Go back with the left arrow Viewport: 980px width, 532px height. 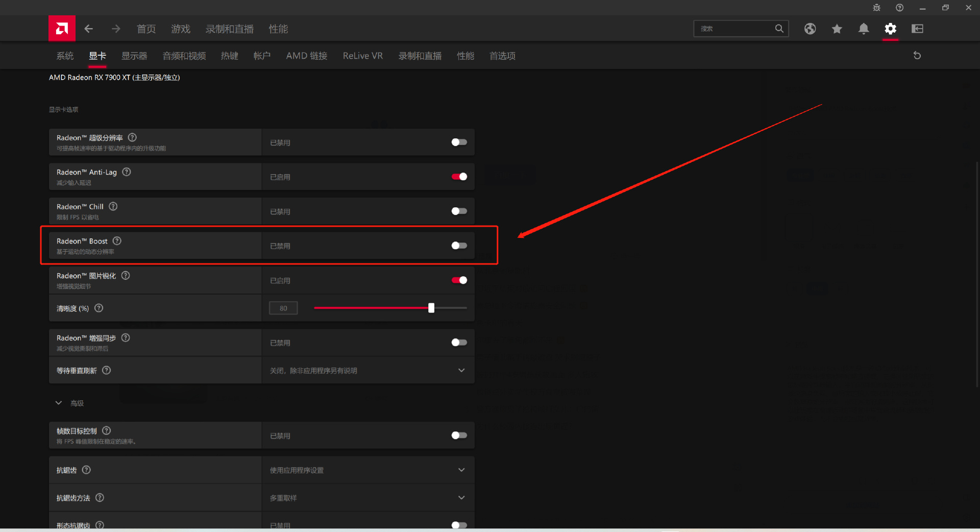[89, 29]
